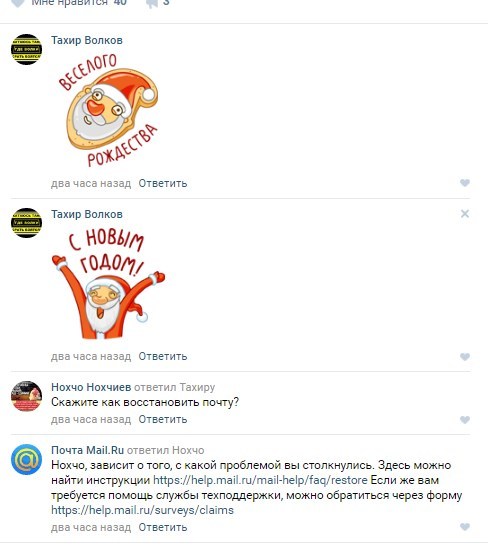Open the Почта Mail.Ru avatar with @ logo
This screenshot has width=488, height=548.
click(x=27, y=459)
